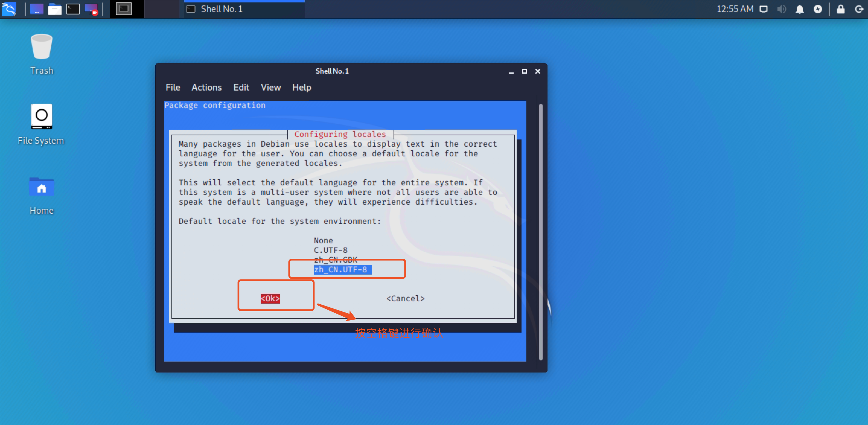Open the Actions menu
The height and width of the screenshot is (425, 868).
tap(206, 87)
